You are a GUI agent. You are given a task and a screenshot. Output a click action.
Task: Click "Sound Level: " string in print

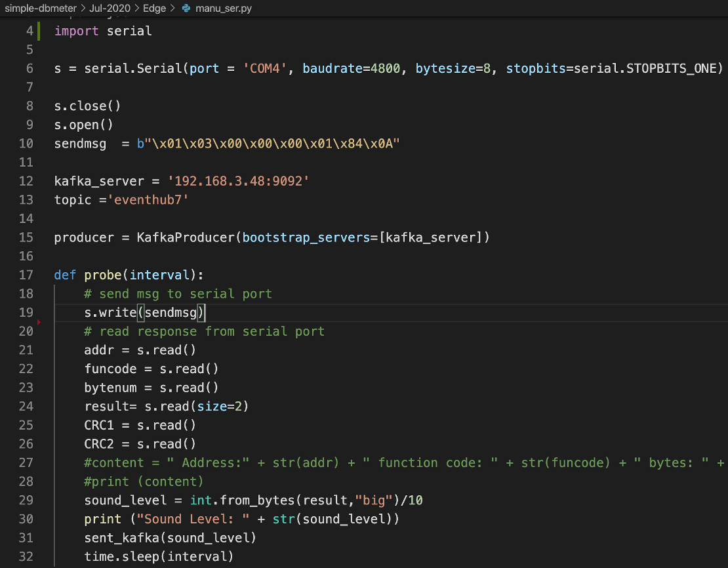[x=193, y=519]
